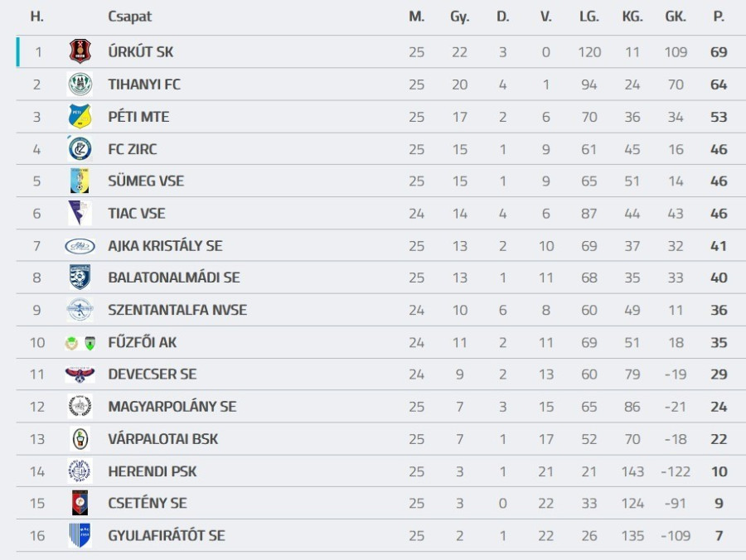The height and width of the screenshot is (560, 746).
Task: Click the Sümeg VSE team badge
Action: (80, 181)
